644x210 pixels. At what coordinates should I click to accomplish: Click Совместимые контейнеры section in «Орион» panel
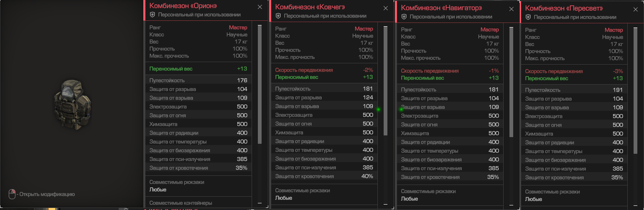pyautogui.click(x=180, y=202)
